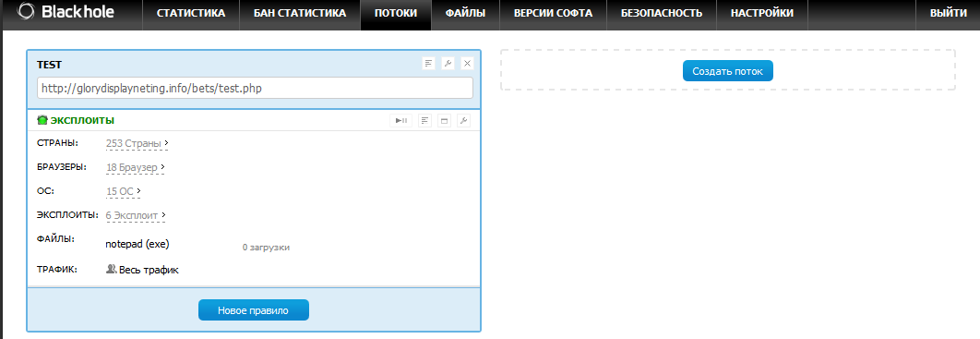Click ВЫЙТИ to log out
This screenshot has height=339, width=980.
[949, 13]
